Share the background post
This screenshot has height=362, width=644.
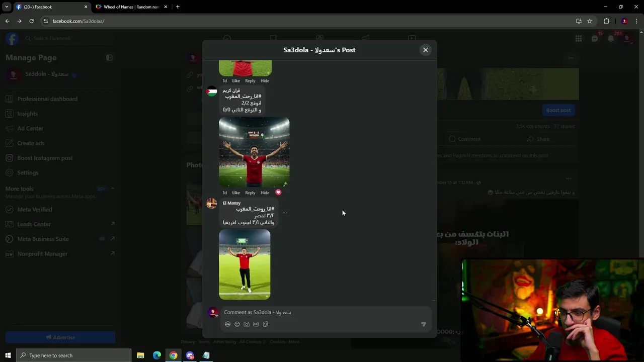click(538, 139)
